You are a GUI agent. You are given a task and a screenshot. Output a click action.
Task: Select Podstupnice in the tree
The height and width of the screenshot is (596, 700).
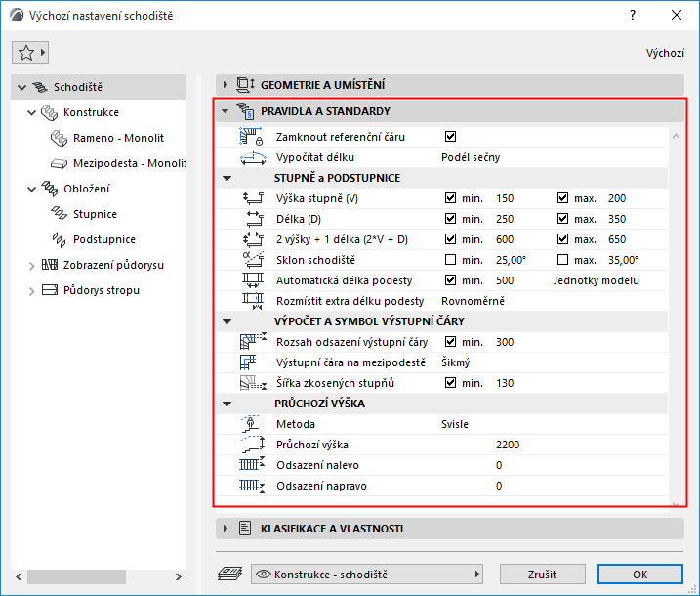[104, 240]
